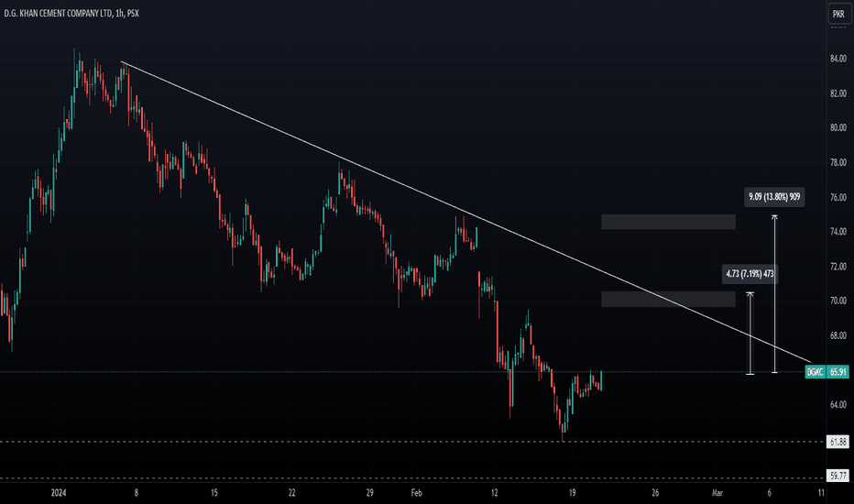Screen dimensions: 854x504
Task: Click the PKR currency button
Action: (838, 14)
